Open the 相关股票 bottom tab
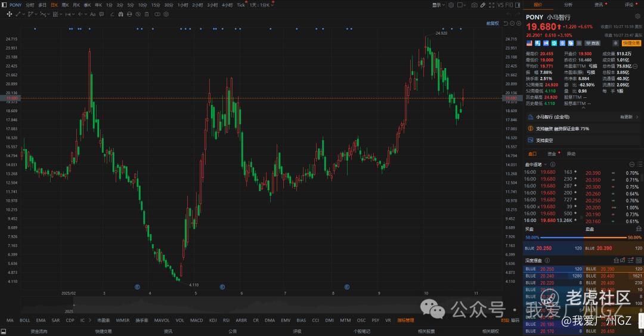 (426, 331)
